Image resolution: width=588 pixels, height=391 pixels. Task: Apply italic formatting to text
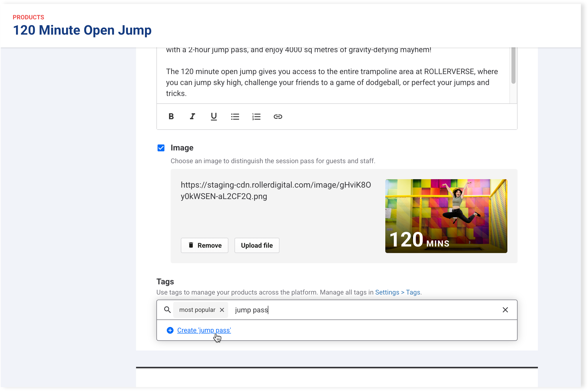pyautogui.click(x=193, y=117)
